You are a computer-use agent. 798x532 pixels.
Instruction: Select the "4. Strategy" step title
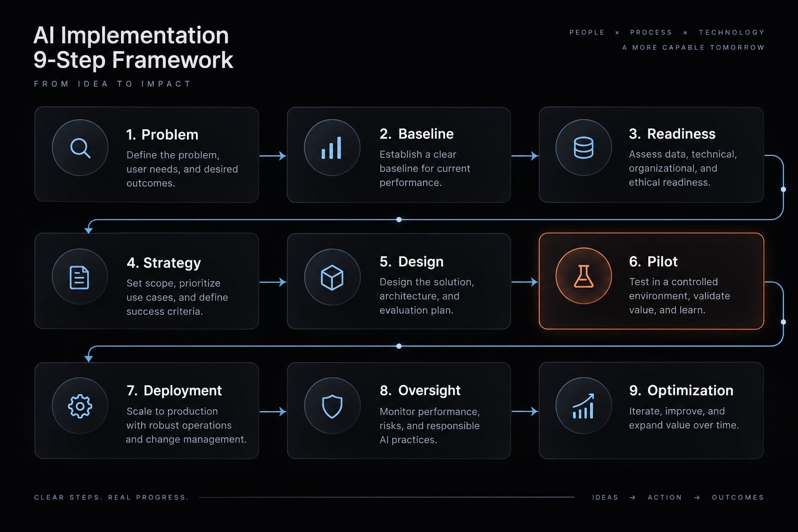click(164, 263)
